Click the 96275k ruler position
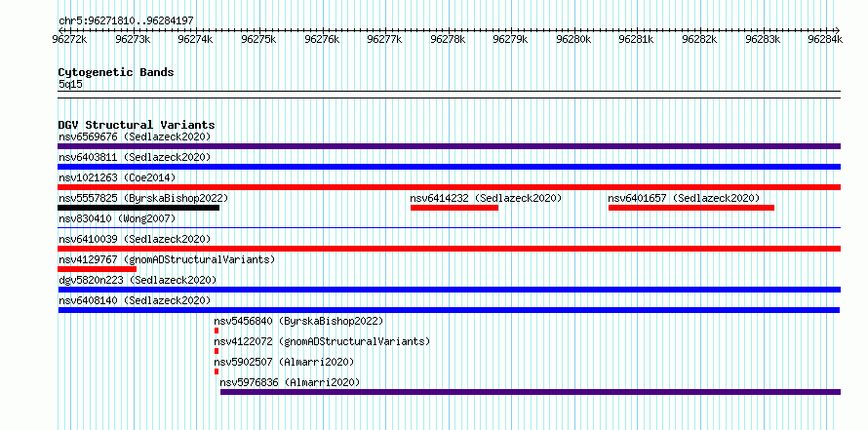This screenshot has height=430, width=868. [258, 39]
